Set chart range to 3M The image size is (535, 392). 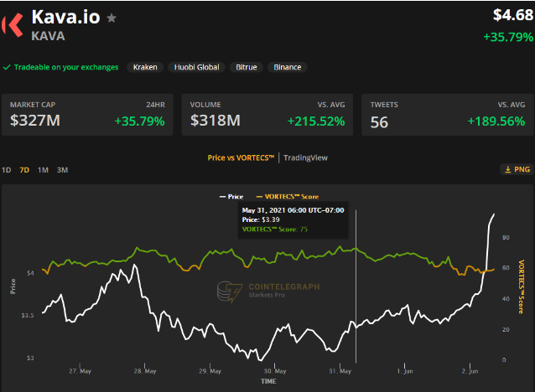(62, 170)
